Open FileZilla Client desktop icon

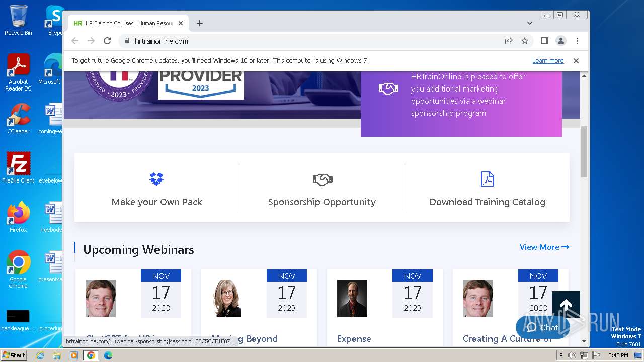(18, 168)
